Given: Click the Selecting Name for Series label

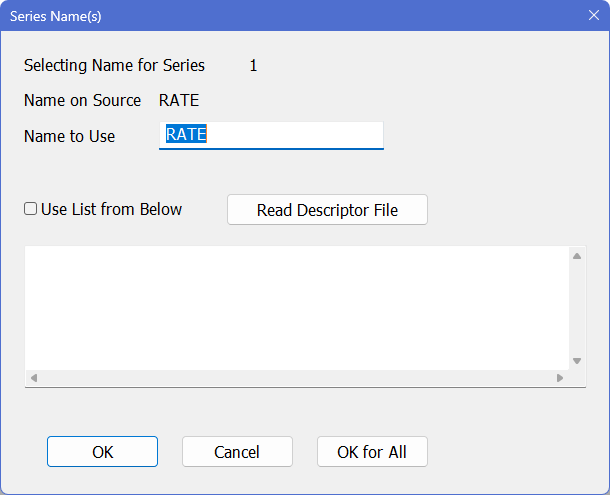Looking at the screenshot, I should pyautogui.click(x=114, y=66).
